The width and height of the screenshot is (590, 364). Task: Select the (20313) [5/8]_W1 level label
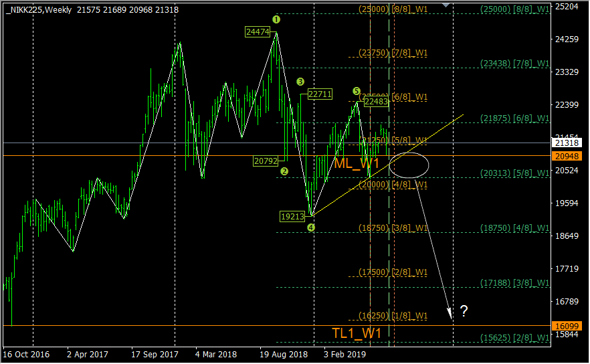pos(515,173)
